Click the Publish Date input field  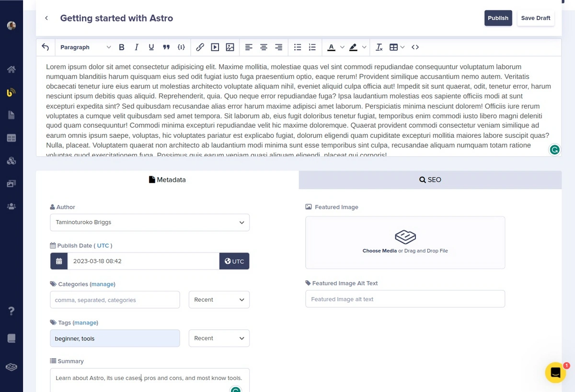coord(143,261)
